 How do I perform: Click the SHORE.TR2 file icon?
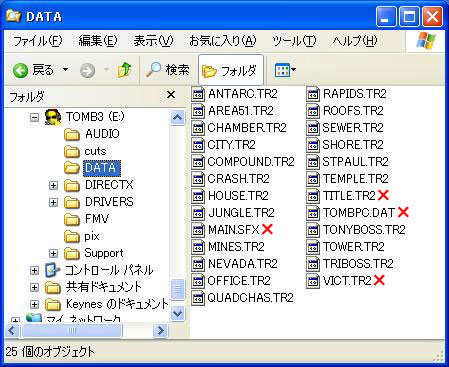(x=313, y=145)
